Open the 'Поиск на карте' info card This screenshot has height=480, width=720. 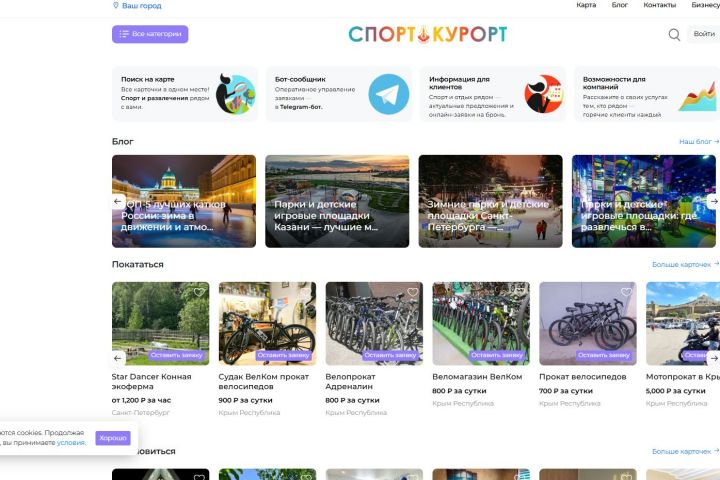(x=185, y=94)
